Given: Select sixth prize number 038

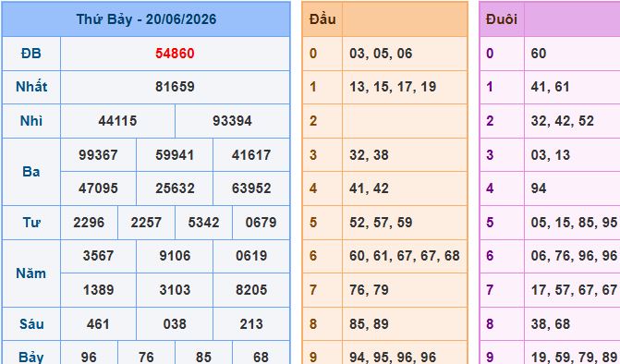Looking at the screenshot, I should tap(175, 324).
